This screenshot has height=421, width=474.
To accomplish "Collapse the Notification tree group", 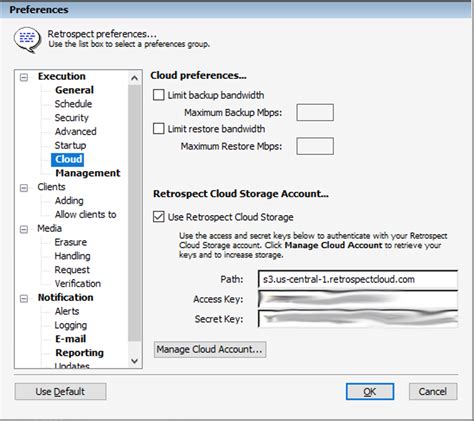I will pos(24,299).
